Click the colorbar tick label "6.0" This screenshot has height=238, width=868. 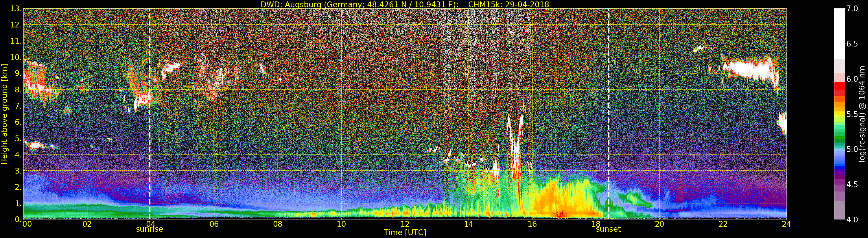852,79
